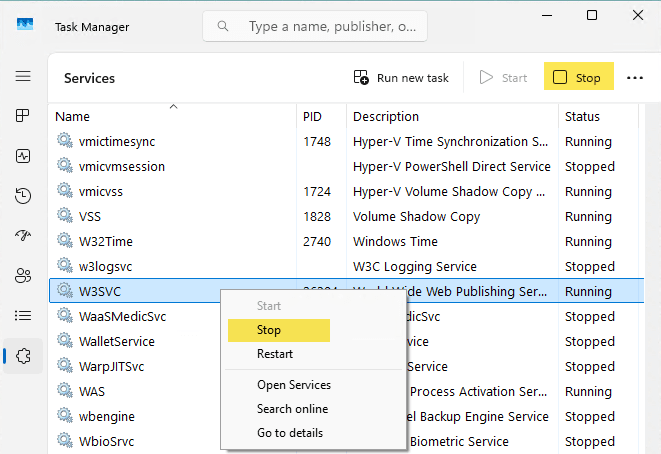Image resolution: width=661 pixels, height=454 pixels.
Task: Select the w3logsvc service name
Action: 105,266
